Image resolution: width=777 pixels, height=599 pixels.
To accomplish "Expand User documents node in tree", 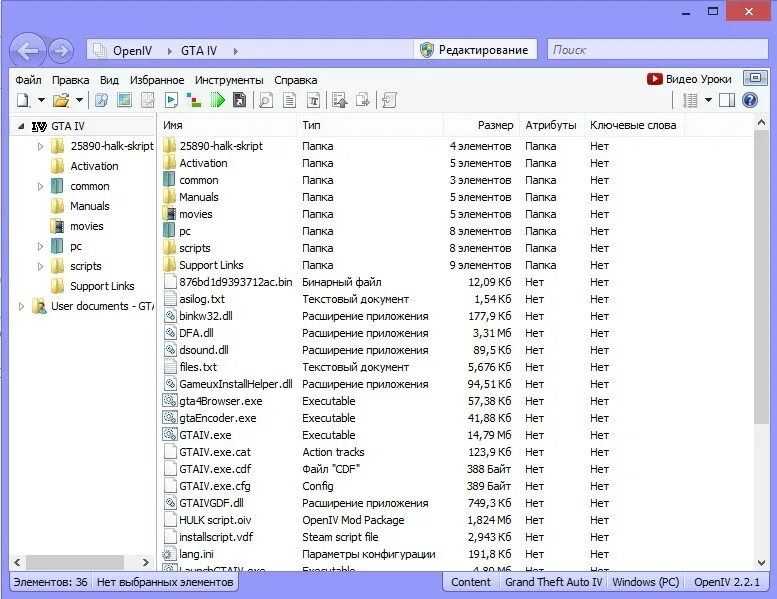I will (21, 306).
